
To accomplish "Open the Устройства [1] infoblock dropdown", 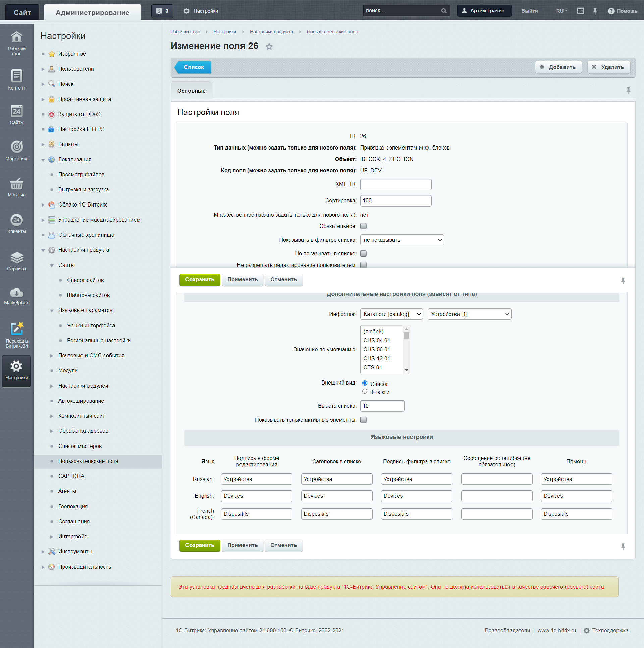I will pyautogui.click(x=469, y=314).
